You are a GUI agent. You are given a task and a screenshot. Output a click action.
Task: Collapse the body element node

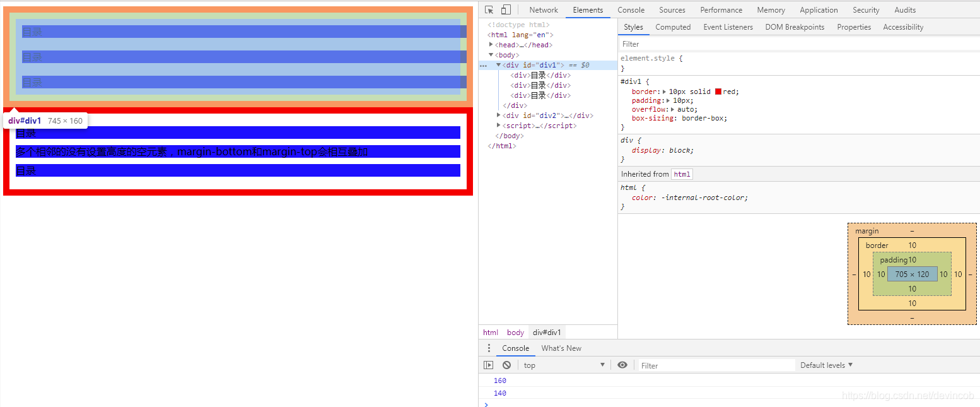[x=491, y=55]
